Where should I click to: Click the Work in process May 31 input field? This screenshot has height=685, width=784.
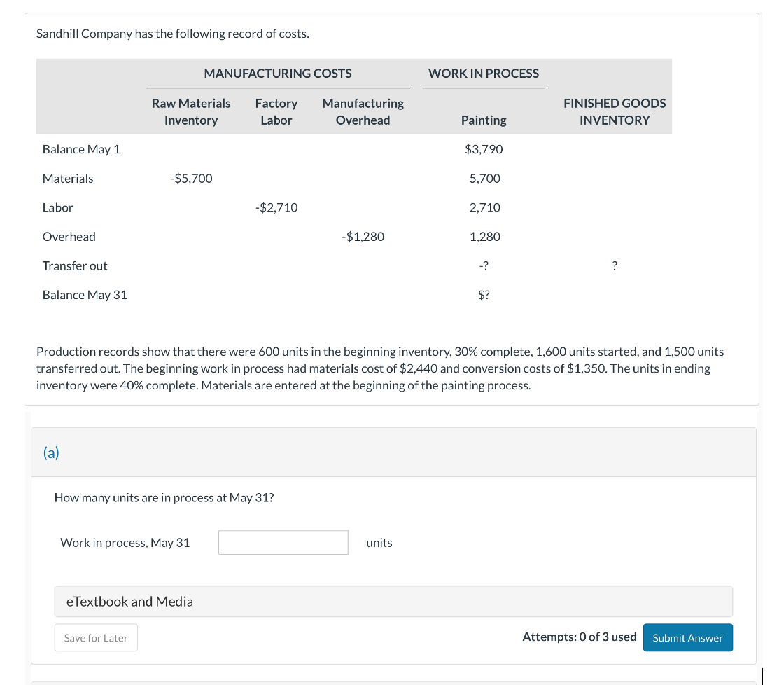pos(283,542)
